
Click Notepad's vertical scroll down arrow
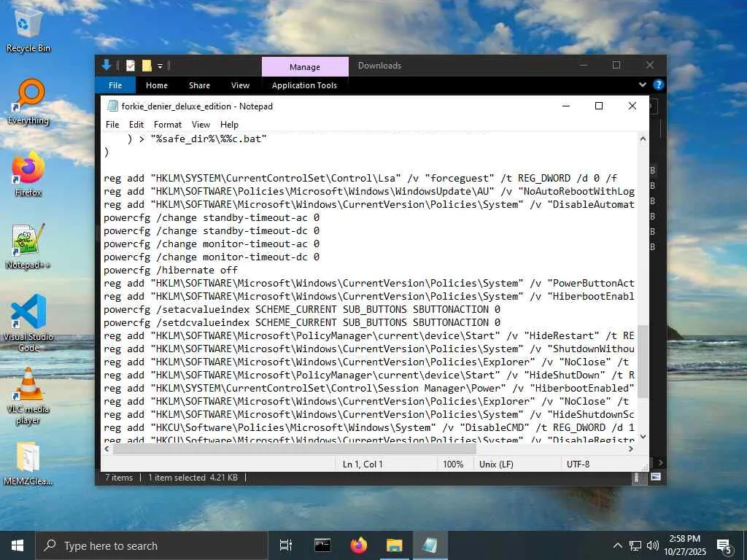pyautogui.click(x=643, y=436)
